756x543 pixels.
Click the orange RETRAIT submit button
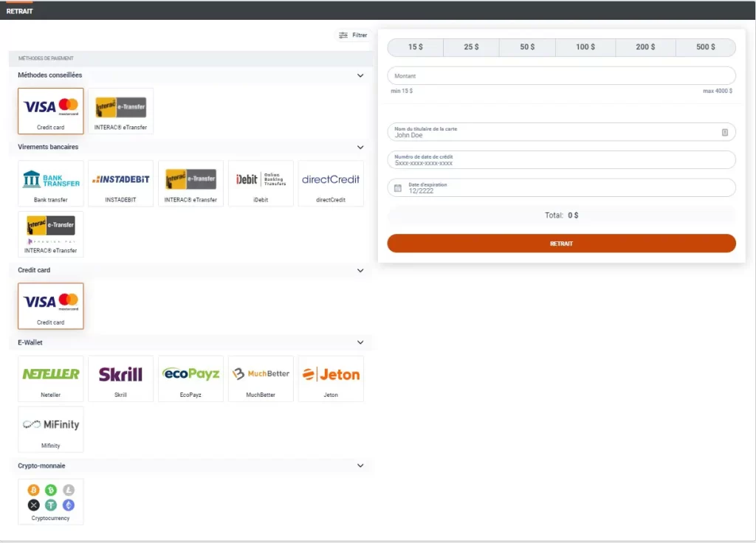tap(561, 243)
